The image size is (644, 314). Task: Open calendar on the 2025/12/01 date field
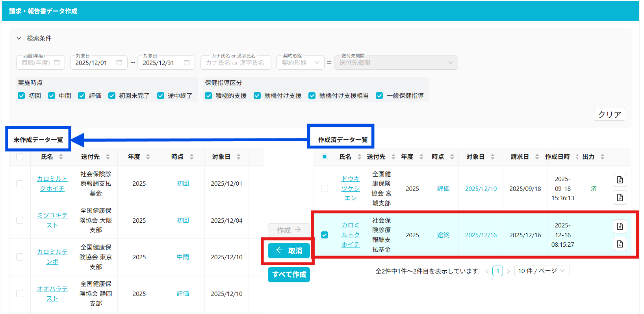(119, 63)
